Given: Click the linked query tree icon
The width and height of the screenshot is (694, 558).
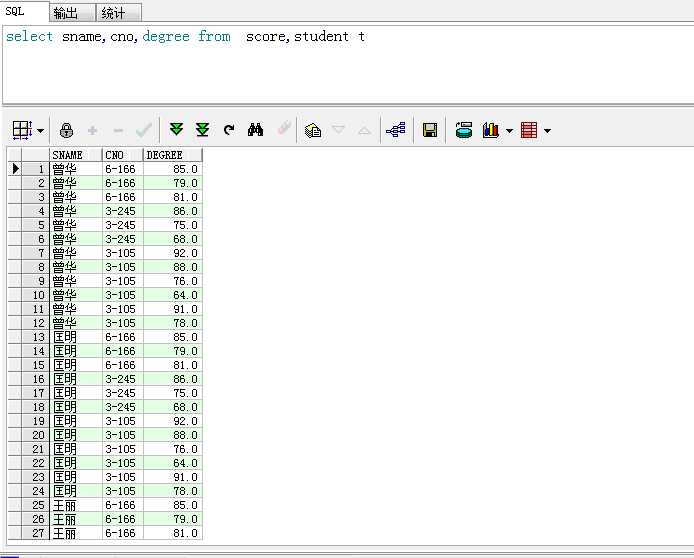Looking at the screenshot, I should pyautogui.click(x=396, y=130).
